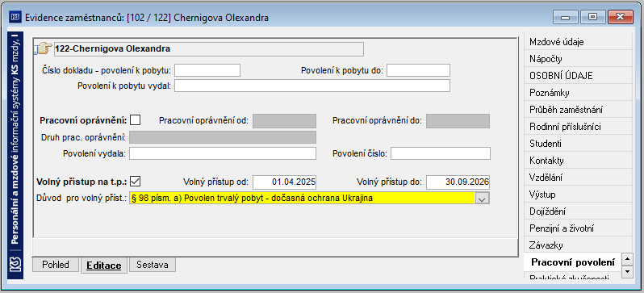Open the Poznámky section
The height and width of the screenshot is (293, 644).
pyautogui.click(x=578, y=93)
